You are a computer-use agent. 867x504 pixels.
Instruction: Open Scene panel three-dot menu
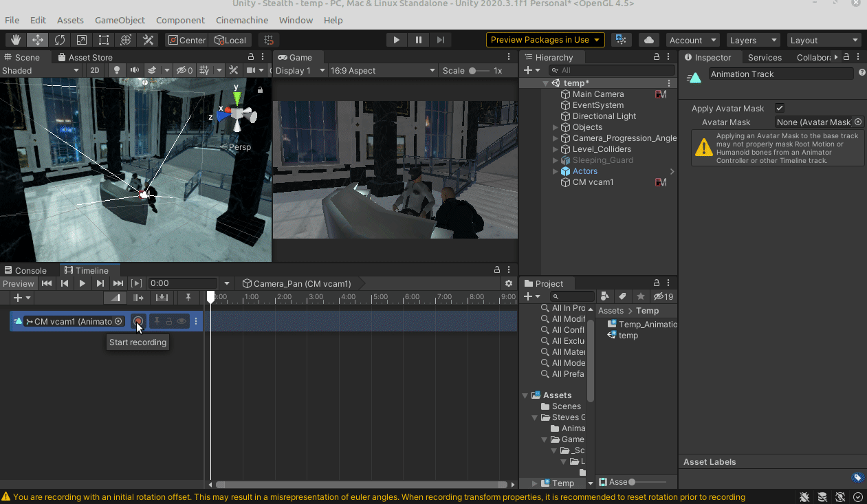264,57
